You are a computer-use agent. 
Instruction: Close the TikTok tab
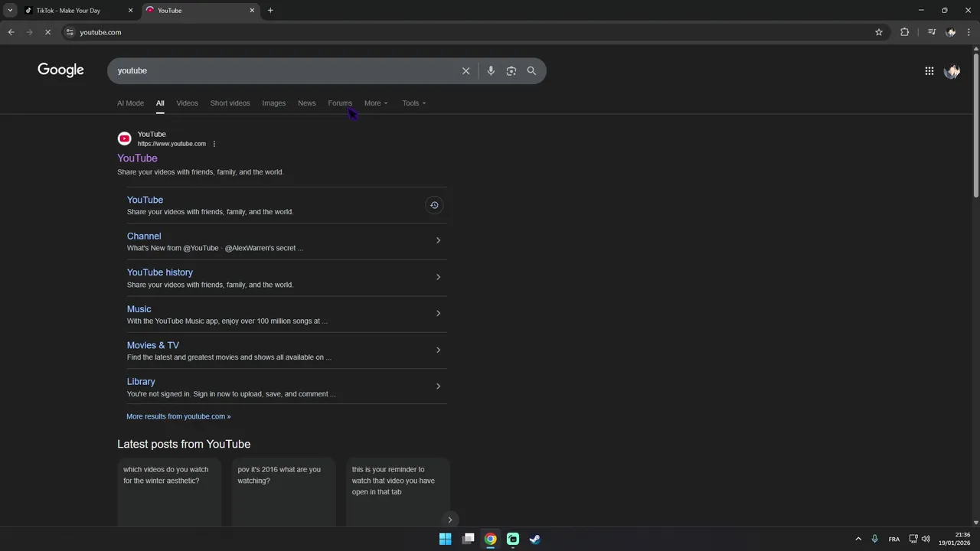pos(130,11)
